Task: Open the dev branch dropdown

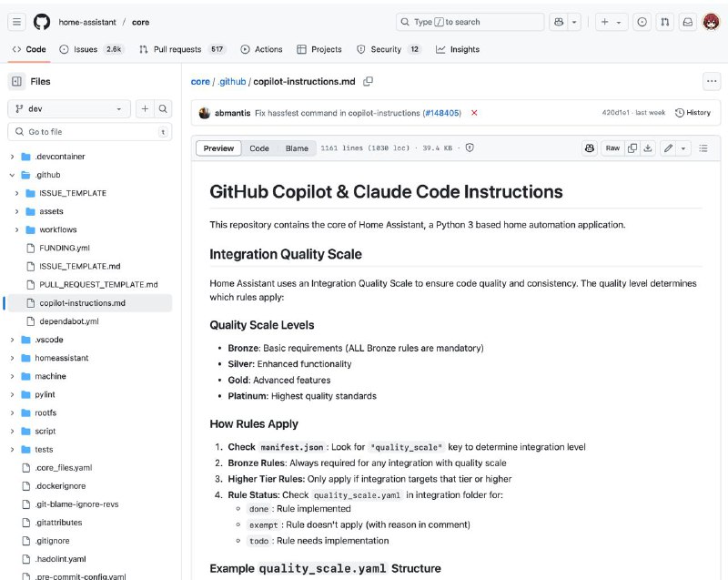Action: pos(69,108)
